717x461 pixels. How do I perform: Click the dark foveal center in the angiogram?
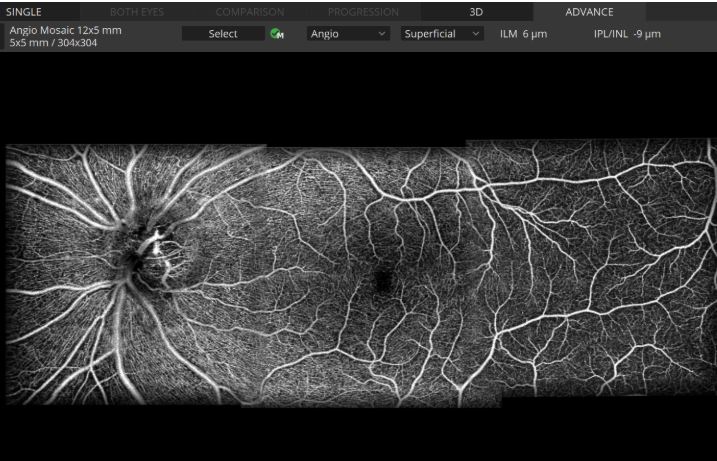(x=382, y=281)
